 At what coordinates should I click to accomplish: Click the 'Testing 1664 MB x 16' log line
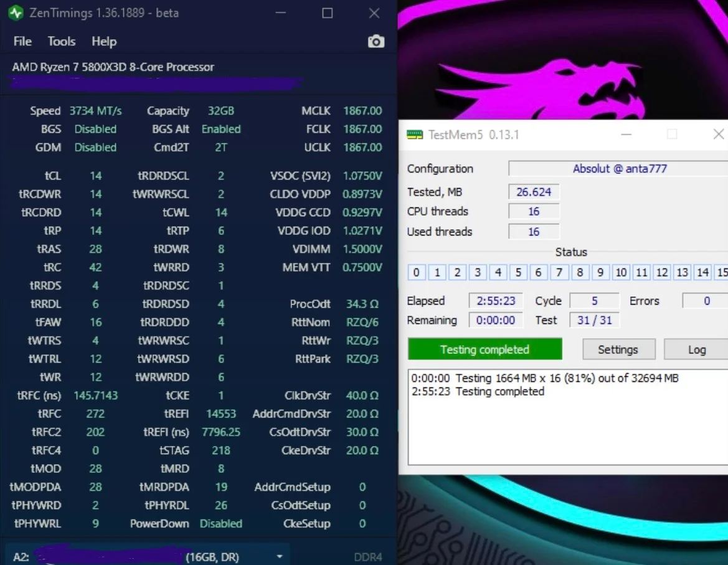tap(545, 378)
